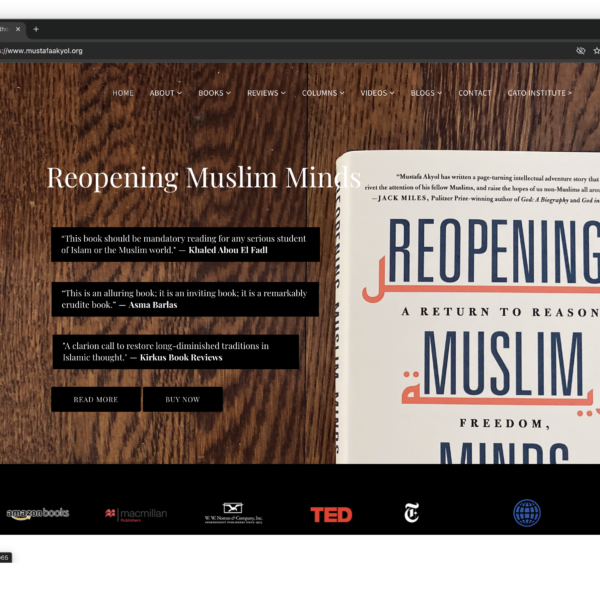Open the Columns dropdown menu

(323, 93)
